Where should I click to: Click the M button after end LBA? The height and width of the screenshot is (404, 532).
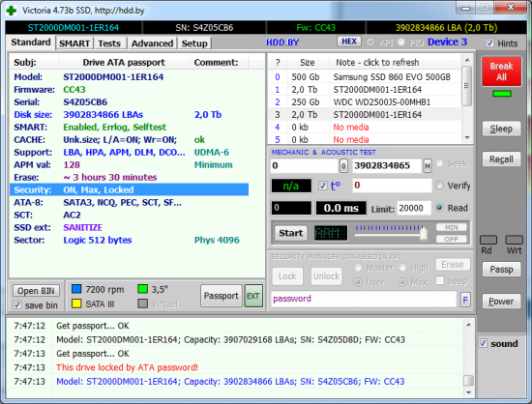coord(428,166)
